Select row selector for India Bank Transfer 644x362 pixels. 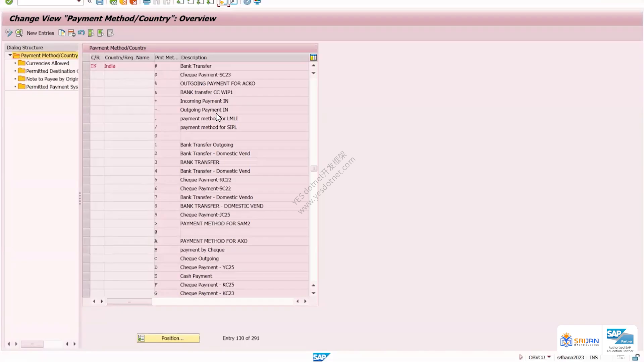click(86, 66)
